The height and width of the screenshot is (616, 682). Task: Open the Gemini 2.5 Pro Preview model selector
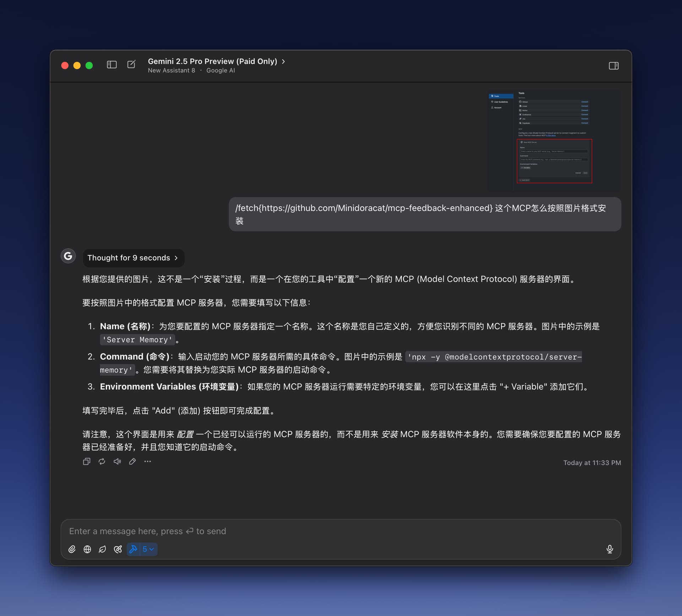[x=216, y=61]
